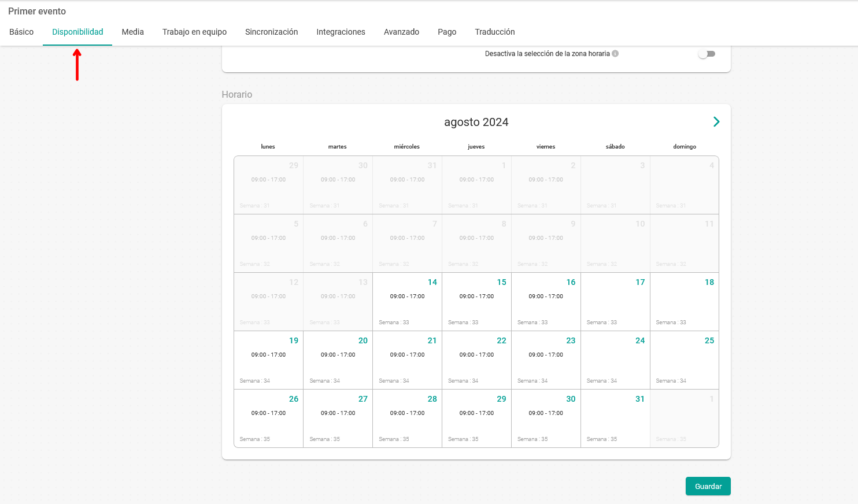
Task: Click the 'Horario' section heading
Action: click(x=237, y=94)
